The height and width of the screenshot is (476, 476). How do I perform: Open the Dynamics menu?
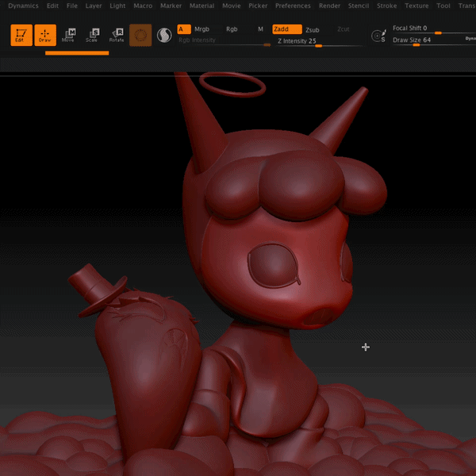coord(23,6)
